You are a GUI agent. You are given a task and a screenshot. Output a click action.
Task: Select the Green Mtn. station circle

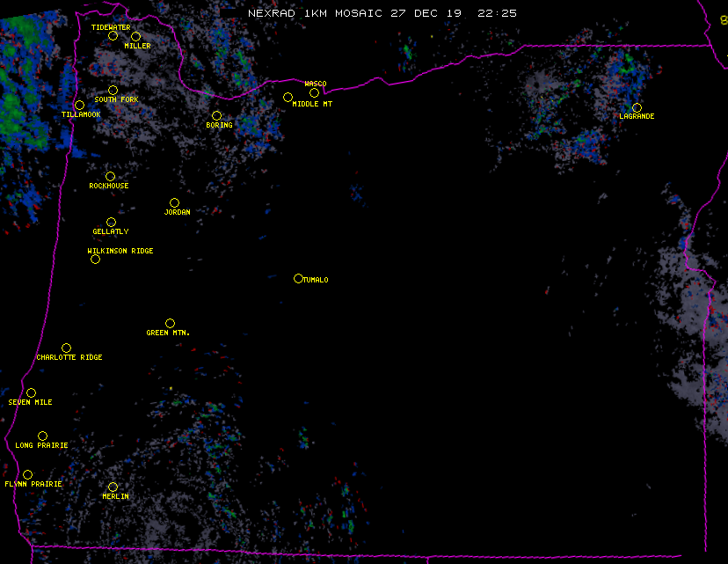click(x=170, y=323)
